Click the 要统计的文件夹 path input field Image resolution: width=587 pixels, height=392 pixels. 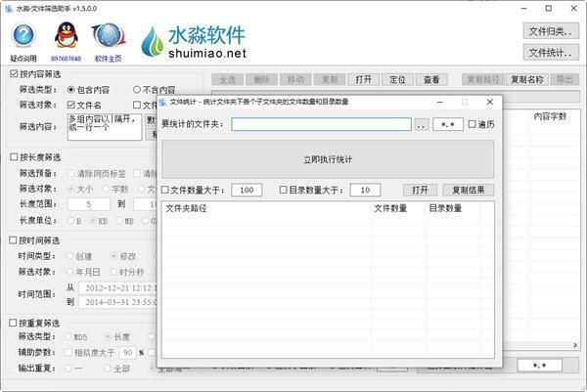[321, 124]
